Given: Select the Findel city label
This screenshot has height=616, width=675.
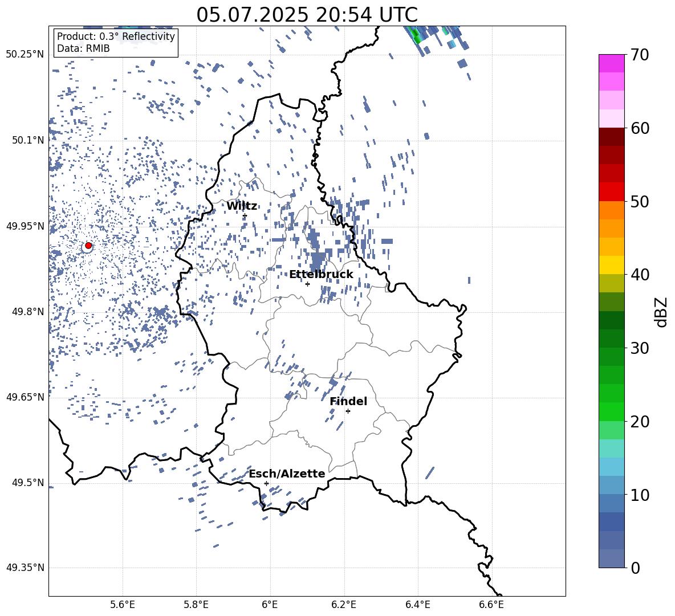Looking at the screenshot, I should point(348,401).
